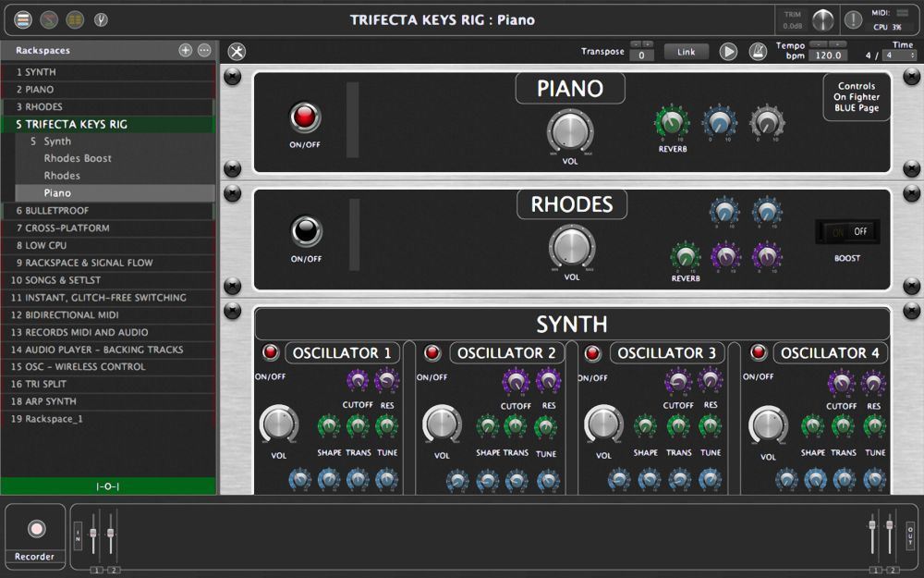Image resolution: width=924 pixels, height=578 pixels.
Task: Select the 6 BULLETPROOF rackspace
Action: (57, 211)
